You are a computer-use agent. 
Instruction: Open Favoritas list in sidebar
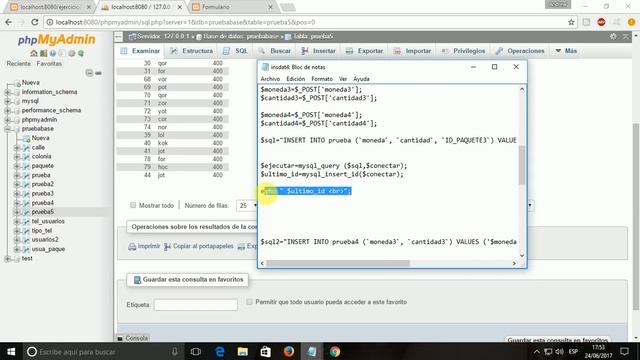tap(49, 64)
